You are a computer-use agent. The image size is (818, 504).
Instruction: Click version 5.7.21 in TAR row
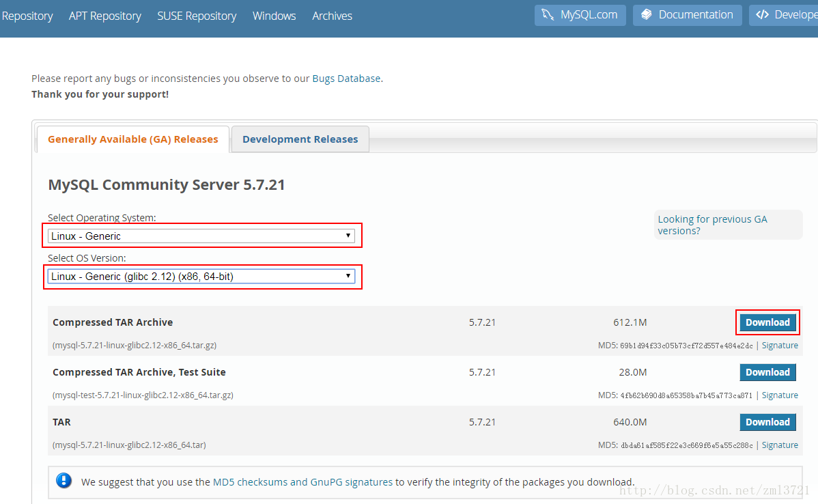482,422
